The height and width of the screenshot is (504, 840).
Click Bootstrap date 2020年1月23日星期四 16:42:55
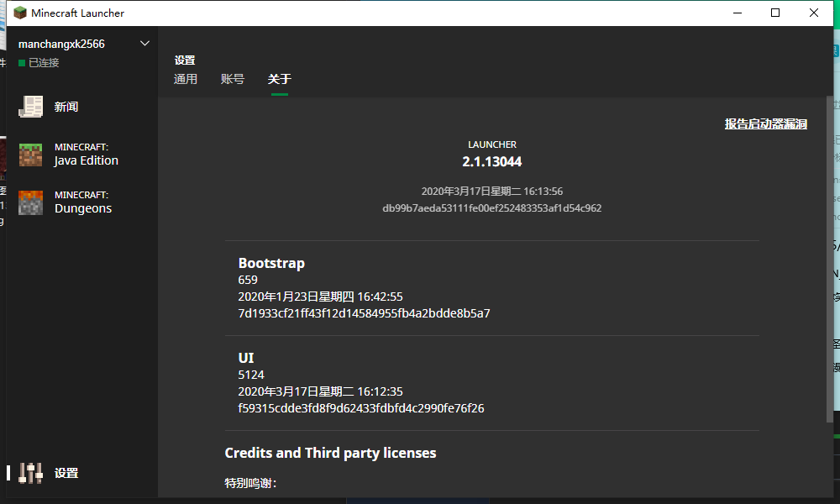(x=320, y=297)
